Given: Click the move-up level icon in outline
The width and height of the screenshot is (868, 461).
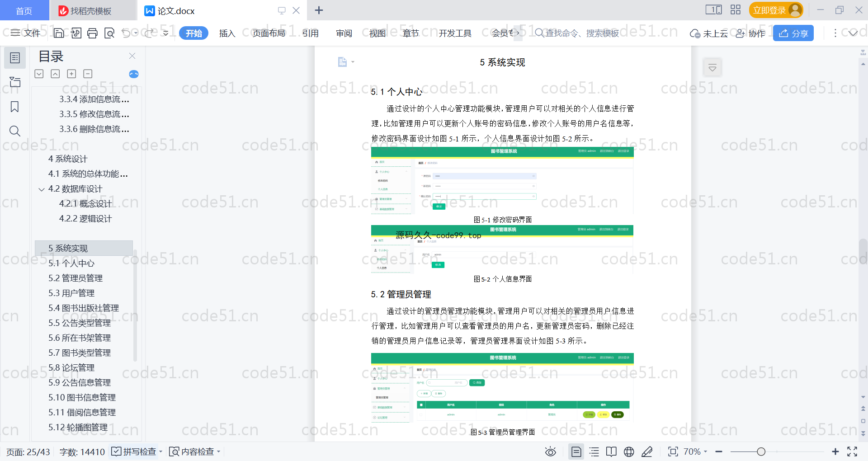Looking at the screenshot, I should (x=55, y=74).
